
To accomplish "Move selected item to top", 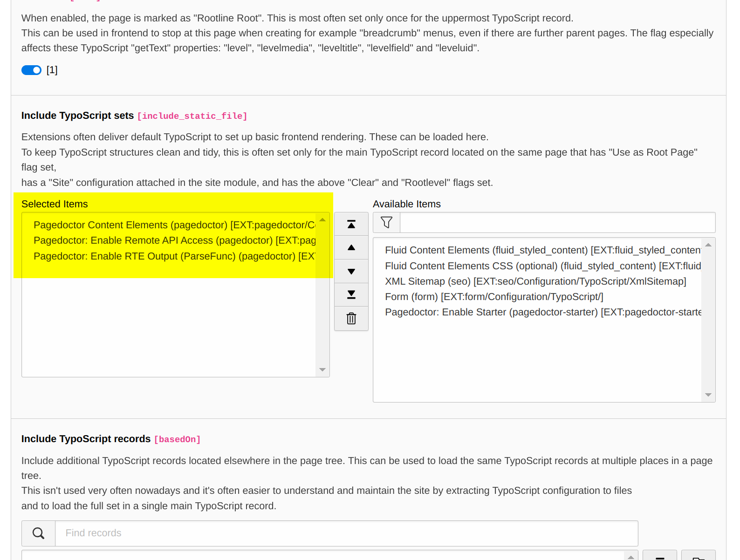I will 351,225.
